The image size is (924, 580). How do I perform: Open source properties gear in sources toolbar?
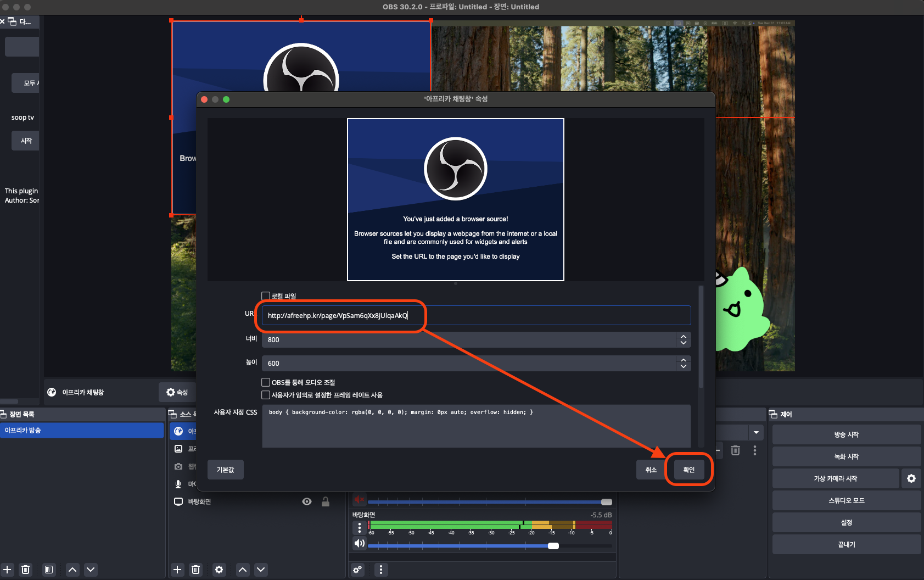[219, 570]
